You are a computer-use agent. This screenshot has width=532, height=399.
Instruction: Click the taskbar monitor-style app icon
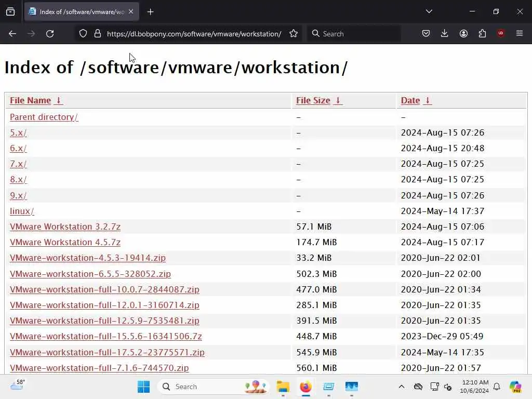tap(328, 387)
